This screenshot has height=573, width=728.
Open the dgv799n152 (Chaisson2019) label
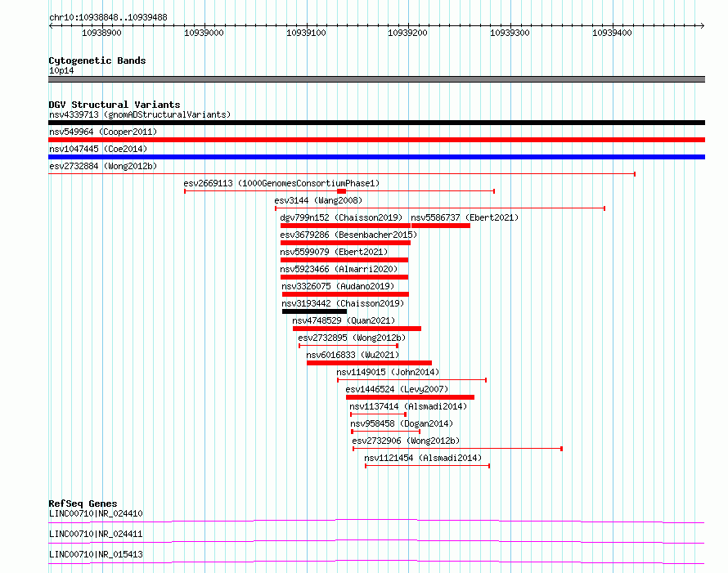341,217
